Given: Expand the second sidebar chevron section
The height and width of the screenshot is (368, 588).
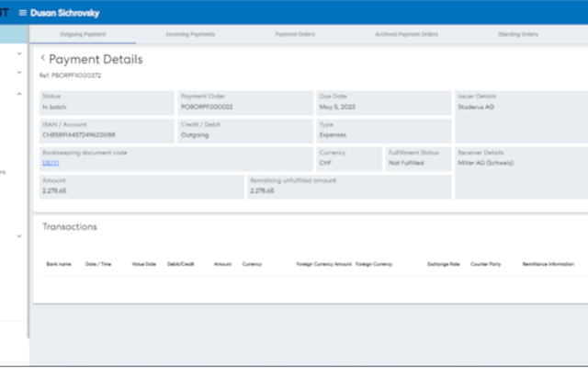Looking at the screenshot, I should pyautogui.click(x=19, y=73).
